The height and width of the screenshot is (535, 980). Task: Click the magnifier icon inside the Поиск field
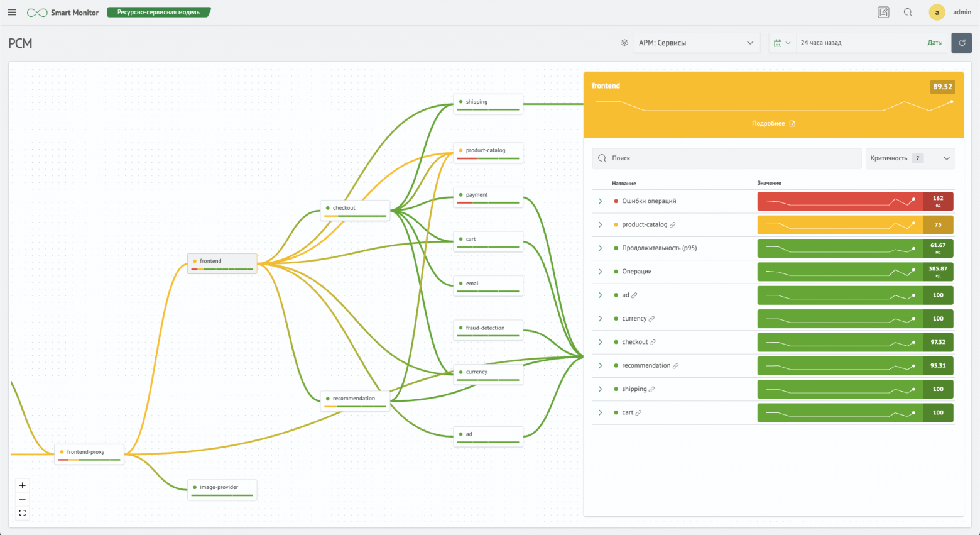click(602, 158)
